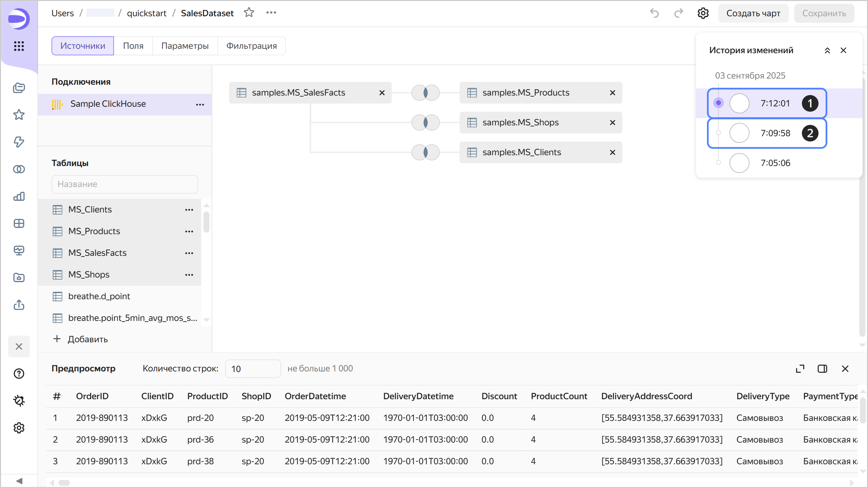The width and height of the screenshot is (868, 488).
Task: Open the help question mark icon in sidebar
Action: [19, 373]
